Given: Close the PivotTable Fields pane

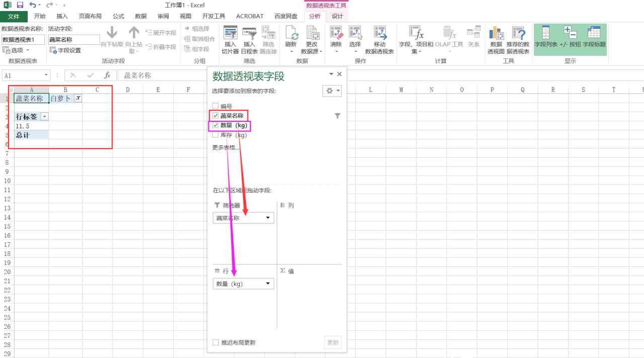Looking at the screenshot, I should tap(339, 74).
